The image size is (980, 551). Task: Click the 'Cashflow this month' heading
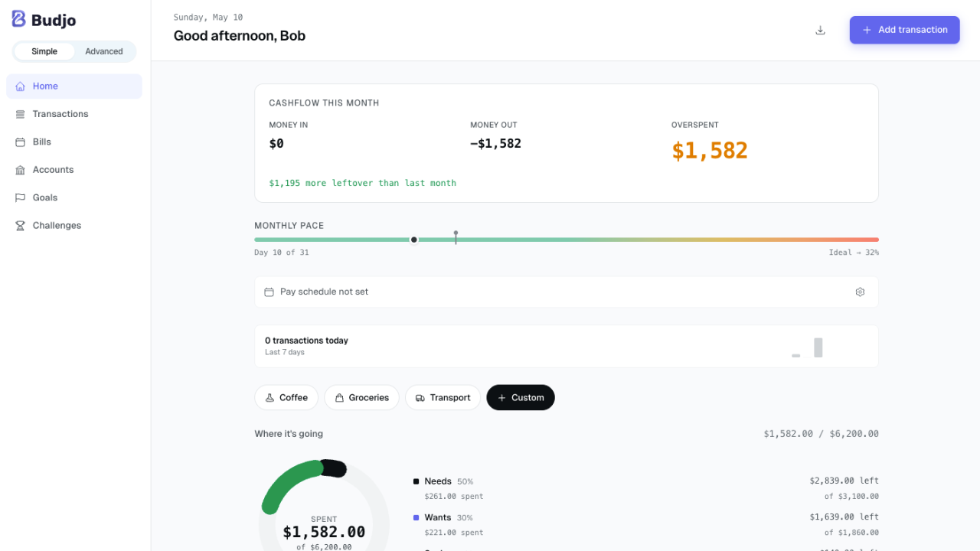[x=324, y=103]
